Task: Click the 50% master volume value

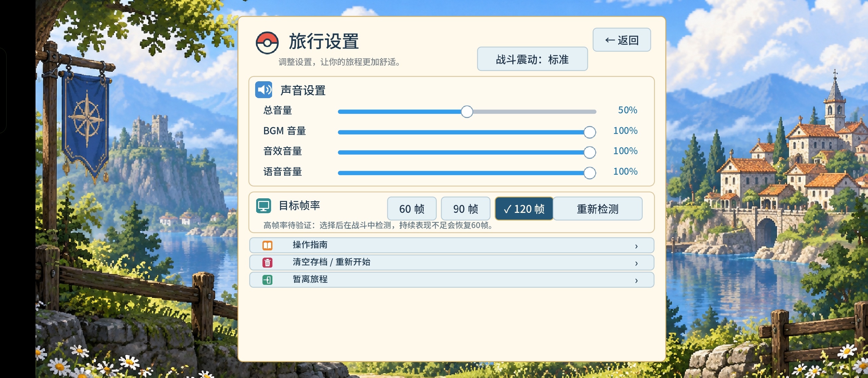Action: point(627,110)
